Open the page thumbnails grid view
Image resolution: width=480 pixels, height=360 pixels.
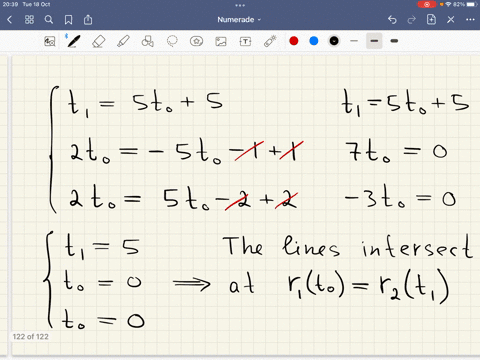coord(29,20)
